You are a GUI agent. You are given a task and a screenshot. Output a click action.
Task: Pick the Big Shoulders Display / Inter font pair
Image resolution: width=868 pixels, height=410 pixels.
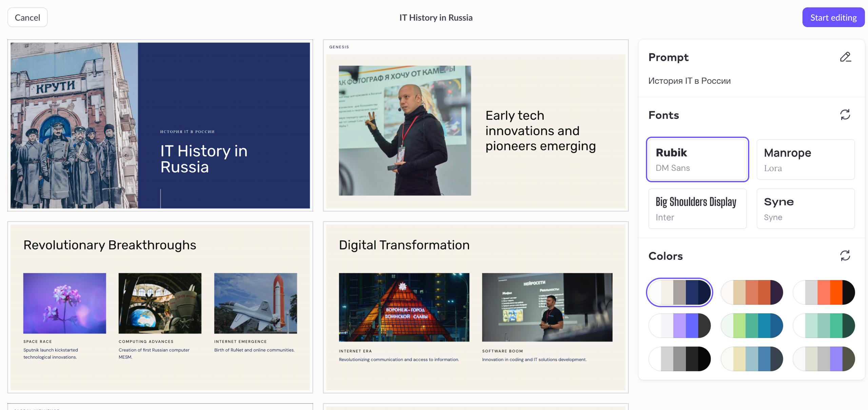[x=697, y=209]
